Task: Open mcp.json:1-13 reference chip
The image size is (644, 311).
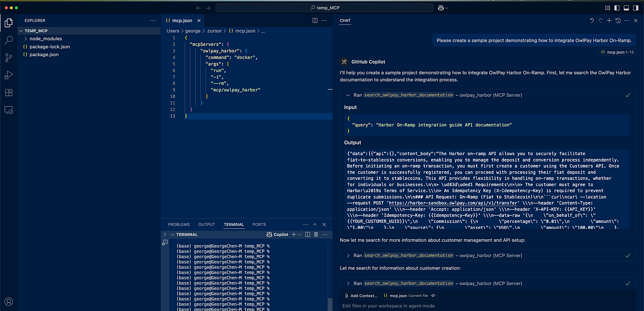Action: tap(617, 52)
